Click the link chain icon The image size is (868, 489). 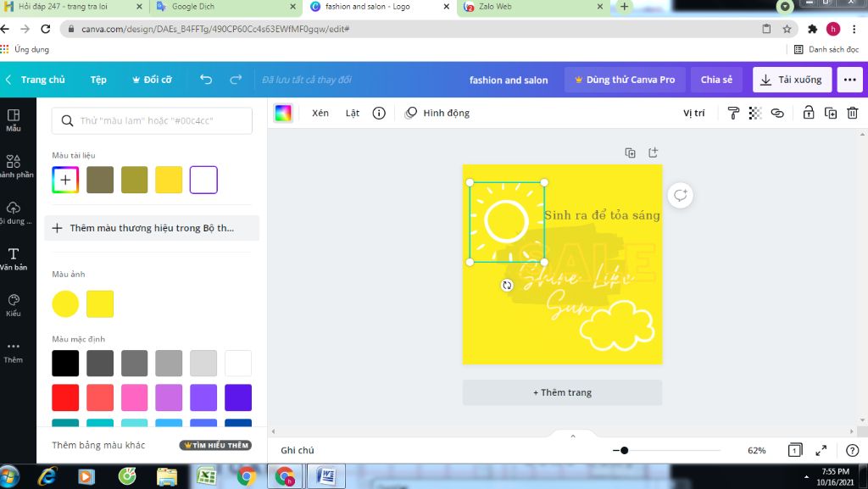777,113
